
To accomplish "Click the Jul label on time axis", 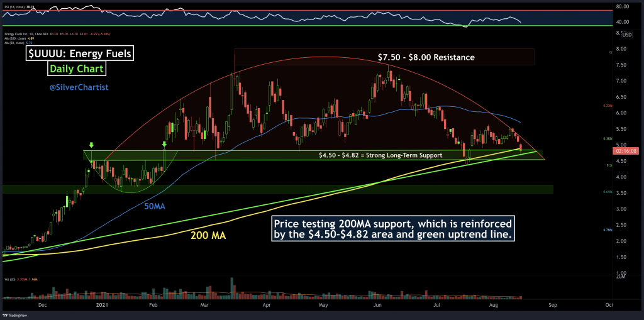I will (x=437, y=305).
